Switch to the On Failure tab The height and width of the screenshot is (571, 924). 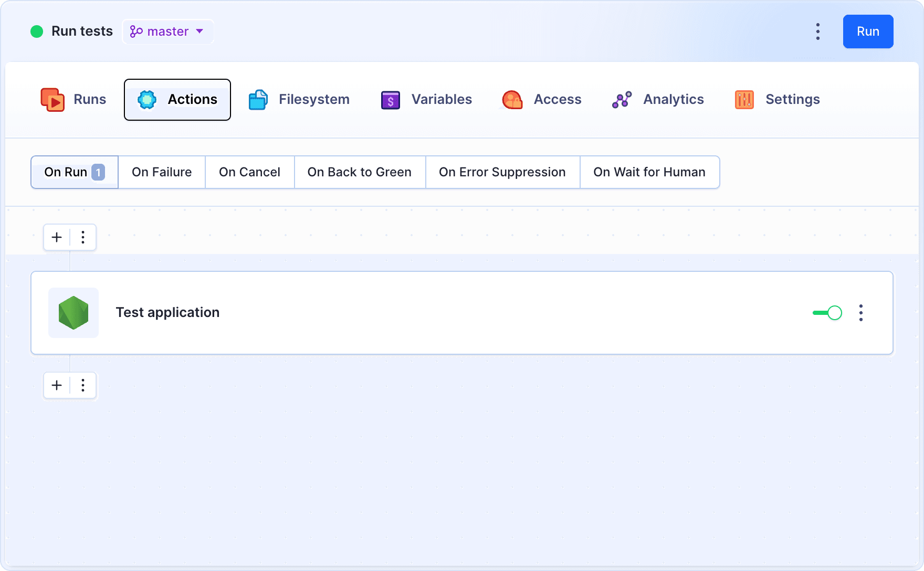coord(161,172)
